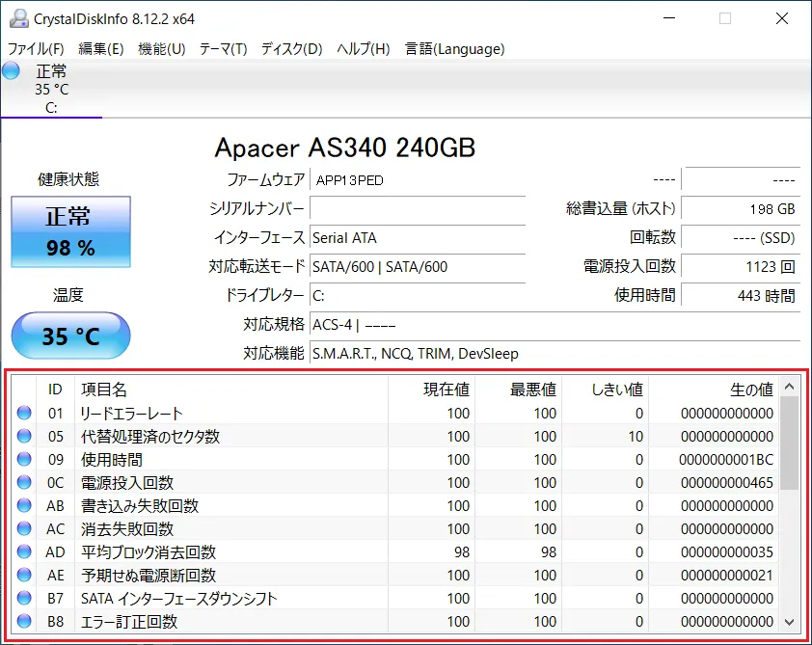
Task: Select the エラー訂正回数 row name
Action: [129, 622]
